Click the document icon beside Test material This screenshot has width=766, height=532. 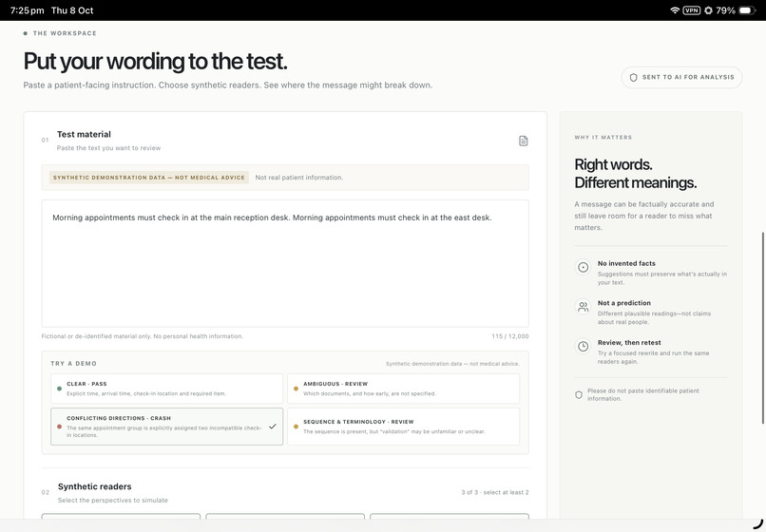524,141
